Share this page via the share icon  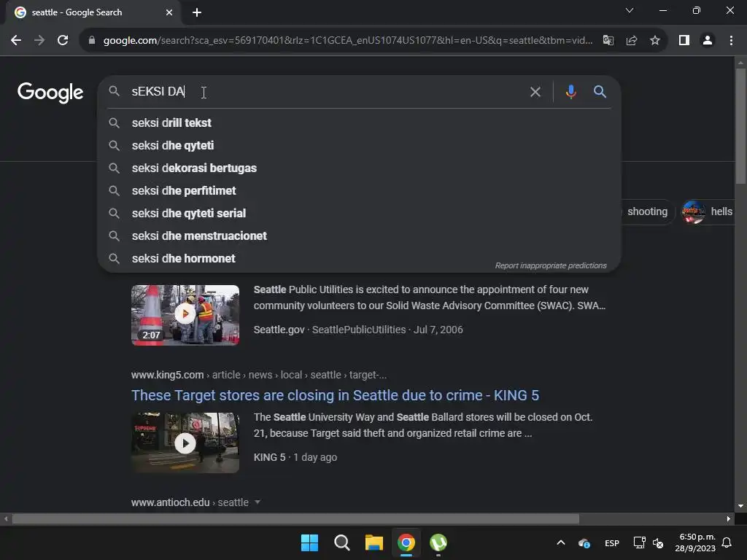coord(632,41)
